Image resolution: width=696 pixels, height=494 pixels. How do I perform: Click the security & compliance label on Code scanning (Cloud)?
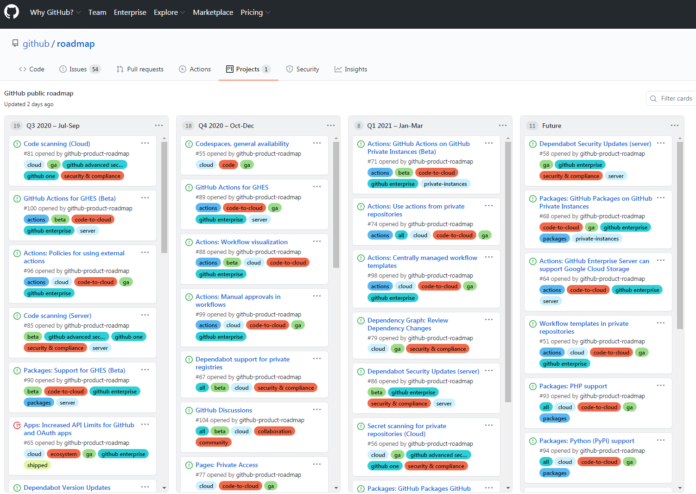91,175
